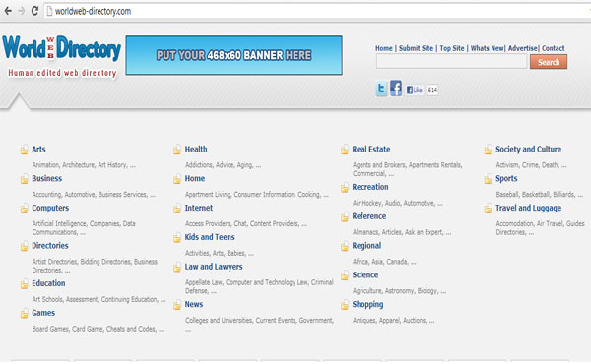Click the folder icon beside Society and Culture

click(489, 150)
